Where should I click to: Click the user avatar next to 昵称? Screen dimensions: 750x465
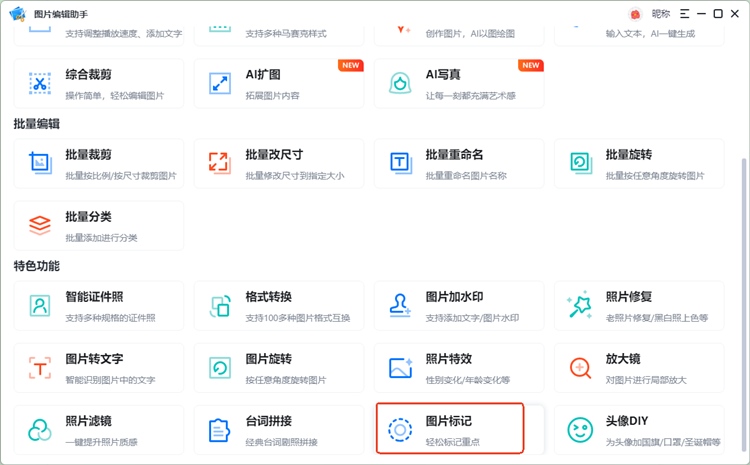635,14
